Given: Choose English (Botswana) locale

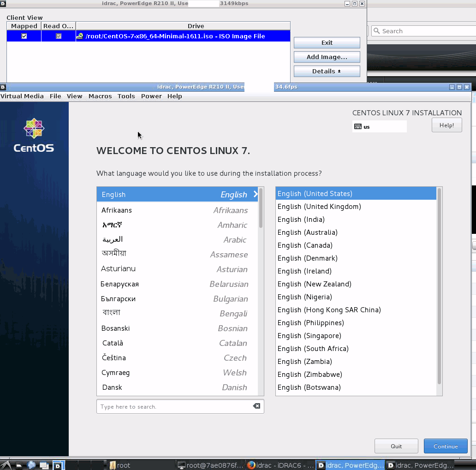Looking at the screenshot, I should [x=356, y=387].
